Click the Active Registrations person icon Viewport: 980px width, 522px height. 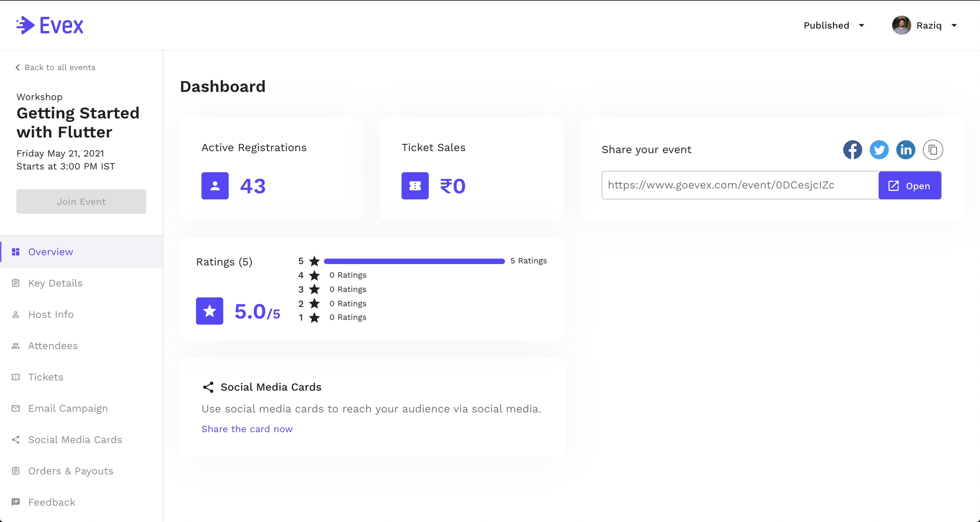(215, 186)
